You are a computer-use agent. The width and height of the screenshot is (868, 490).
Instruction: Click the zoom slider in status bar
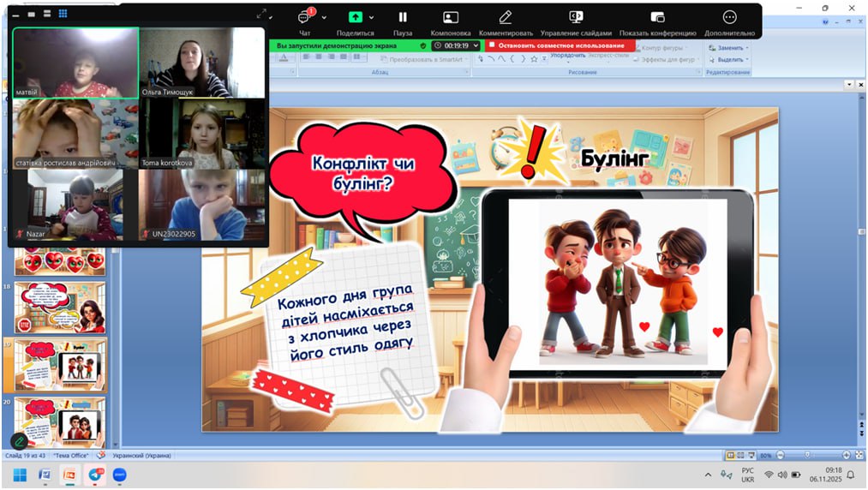[805, 455]
